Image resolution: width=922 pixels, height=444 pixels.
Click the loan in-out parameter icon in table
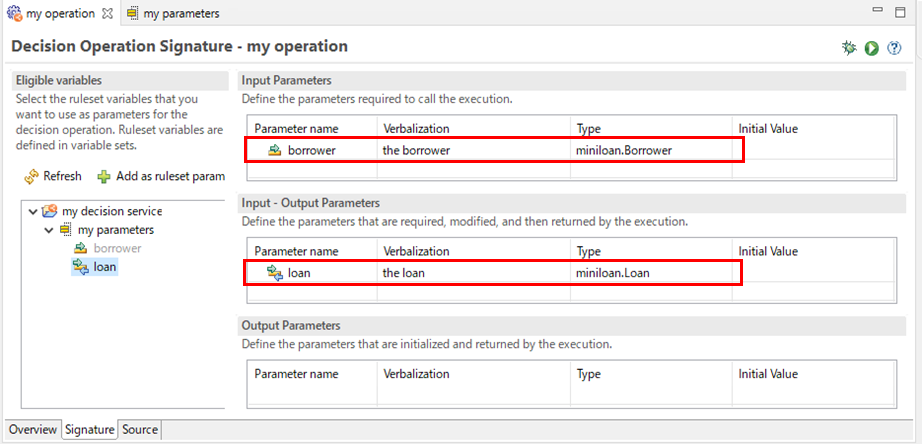pos(275,273)
